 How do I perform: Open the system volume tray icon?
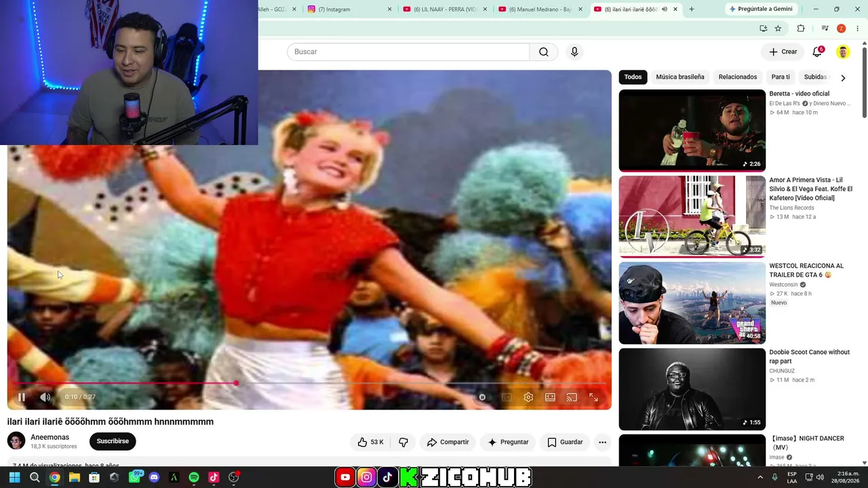point(820,477)
